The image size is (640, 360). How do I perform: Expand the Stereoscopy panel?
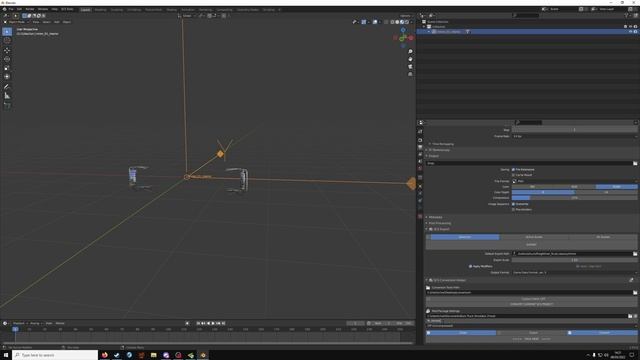point(438,150)
